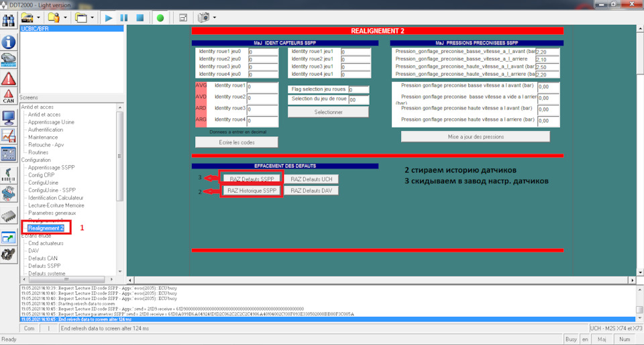Open Defauts SSPP screen in tree
This screenshot has width=644, height=345.
point(44,266)
